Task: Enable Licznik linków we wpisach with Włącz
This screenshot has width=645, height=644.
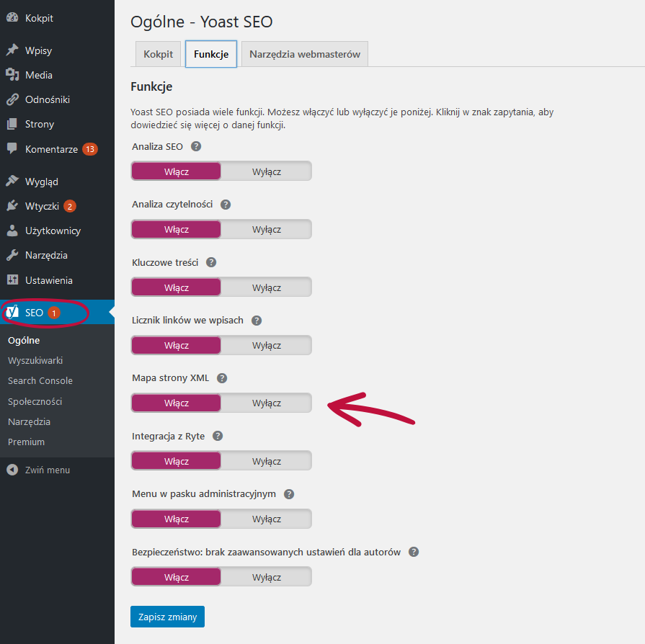Action: coord(176,345)
